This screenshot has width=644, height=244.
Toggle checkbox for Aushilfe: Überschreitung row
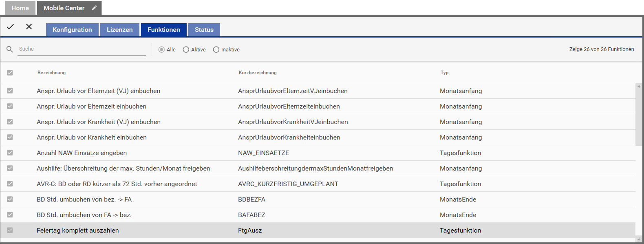click(x=10, y=168)
